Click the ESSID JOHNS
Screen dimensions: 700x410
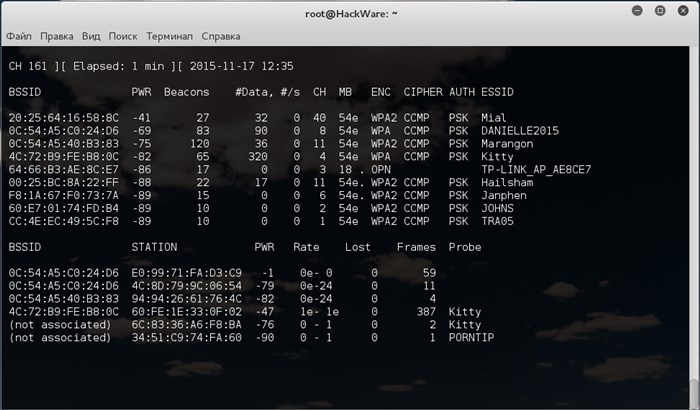(497, 209)
